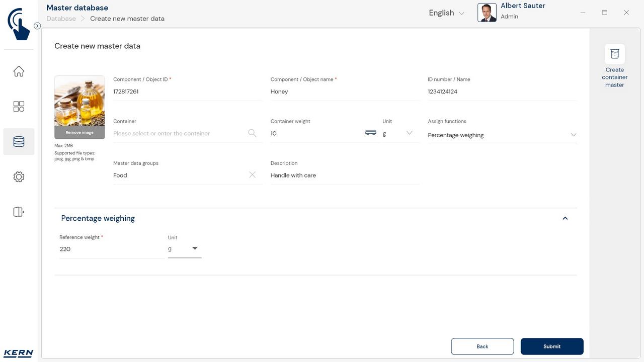Remove the uploaded honey image
Image resolution: width=644 pixels, height=362 pixels.
(x=79, y=133)
